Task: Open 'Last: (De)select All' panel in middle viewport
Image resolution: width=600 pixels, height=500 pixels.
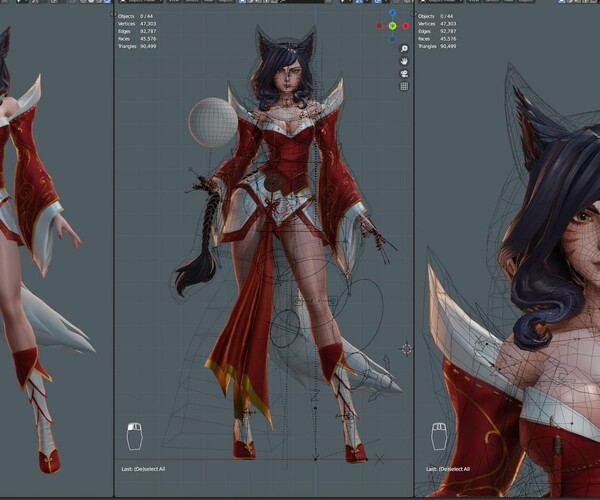Action: pos(143,469)
